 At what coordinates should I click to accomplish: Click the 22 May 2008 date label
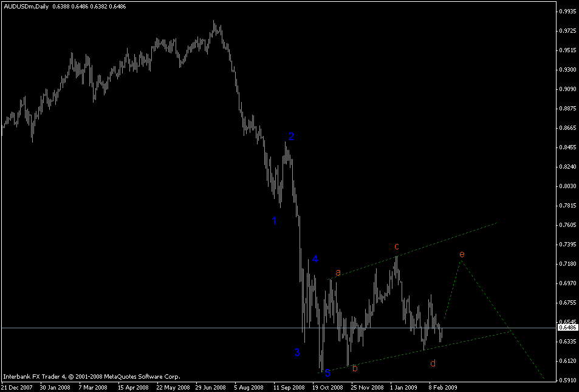[x=173, y=388]
